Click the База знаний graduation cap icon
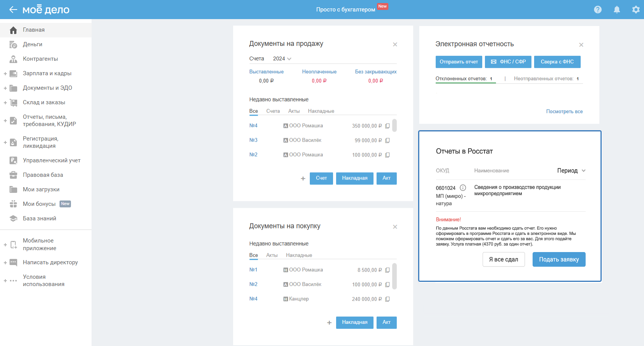Screen dimensions: 644x346 (13, 219)
